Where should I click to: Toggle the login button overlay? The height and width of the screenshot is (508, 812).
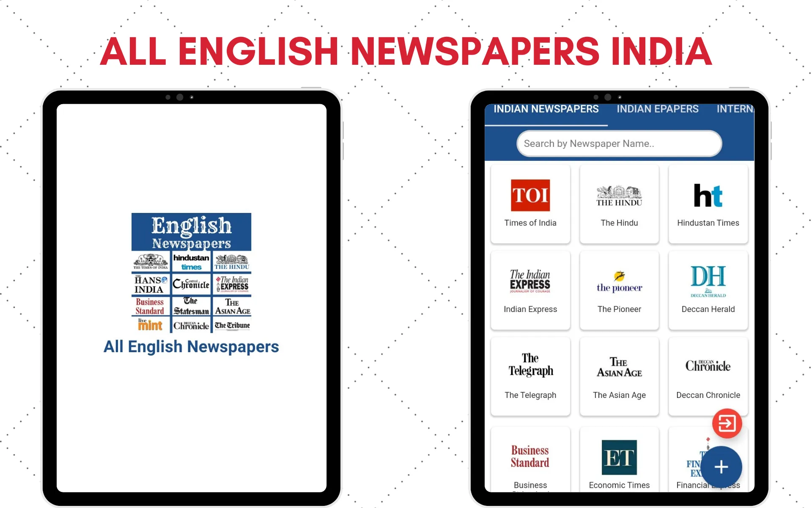pos(727,422)
